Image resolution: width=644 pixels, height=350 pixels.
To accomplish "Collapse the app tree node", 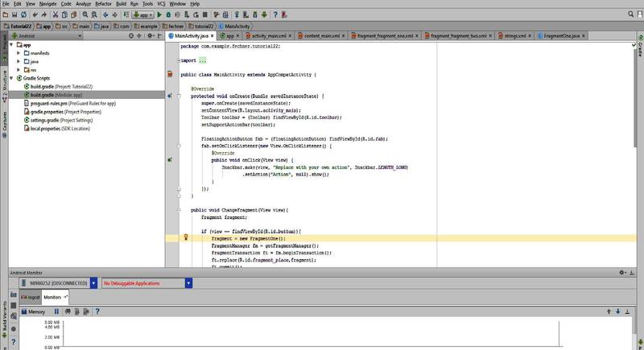I will pyautogui.click(x=11, y=45).
